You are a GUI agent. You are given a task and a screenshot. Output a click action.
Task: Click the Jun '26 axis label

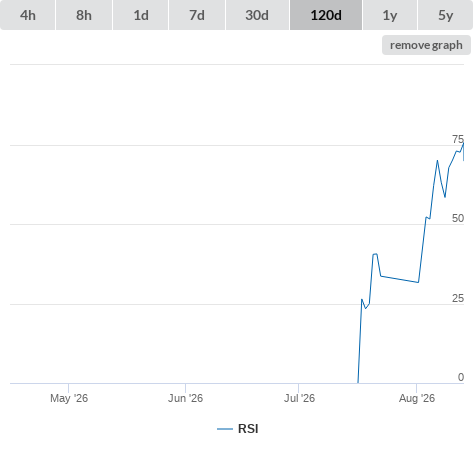coord(185,398)
